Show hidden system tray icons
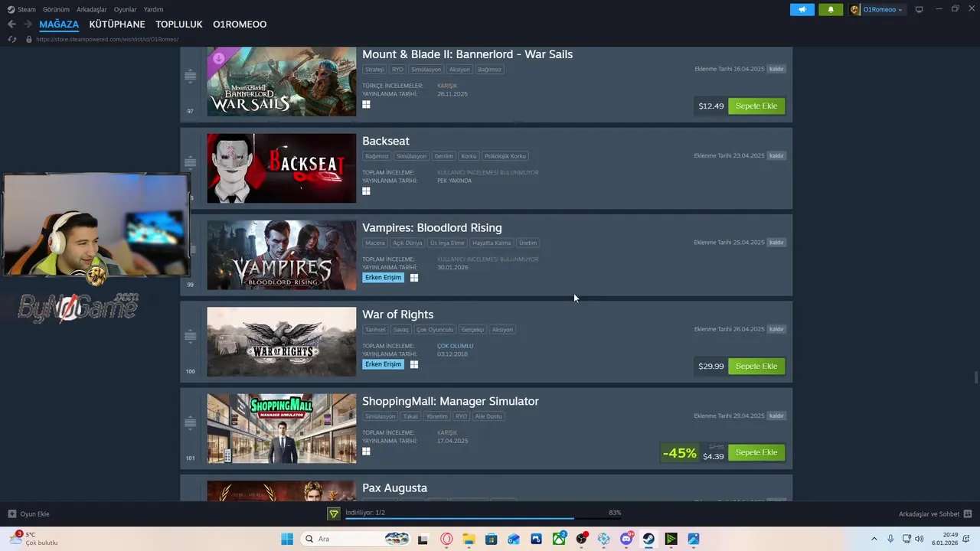Image resolution: width=980 pixels, height=551 pixels. [874, 539]
